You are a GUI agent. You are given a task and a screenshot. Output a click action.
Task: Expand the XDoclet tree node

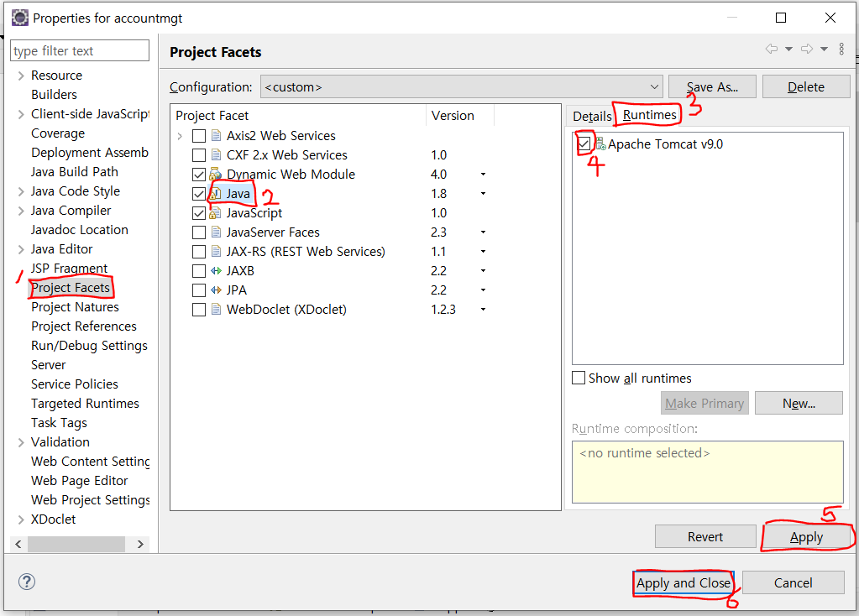click(x=21, y=519)
